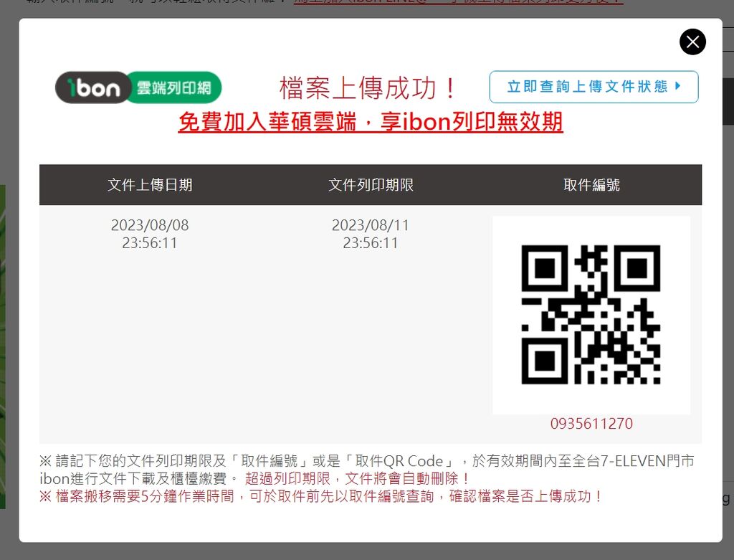Click the 文件上傳日期 column header
Viewport: 734px width, 560px height.
[150, 185]
